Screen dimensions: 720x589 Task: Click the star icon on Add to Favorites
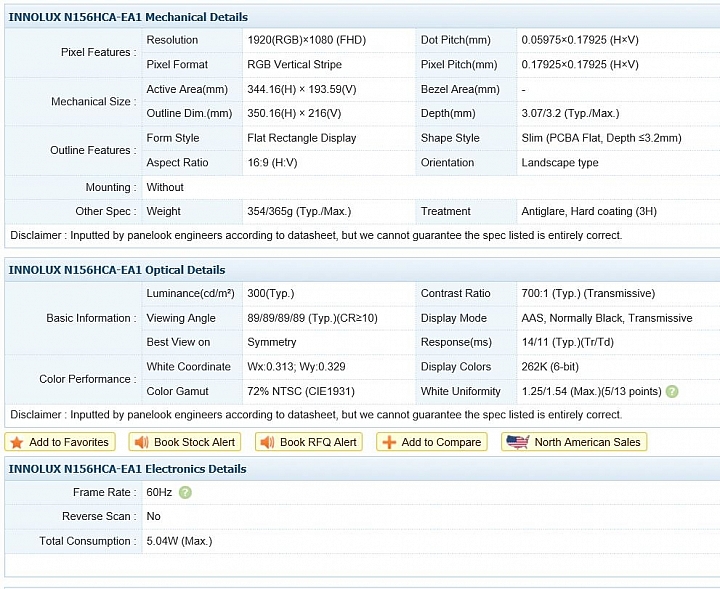point(17,443)
